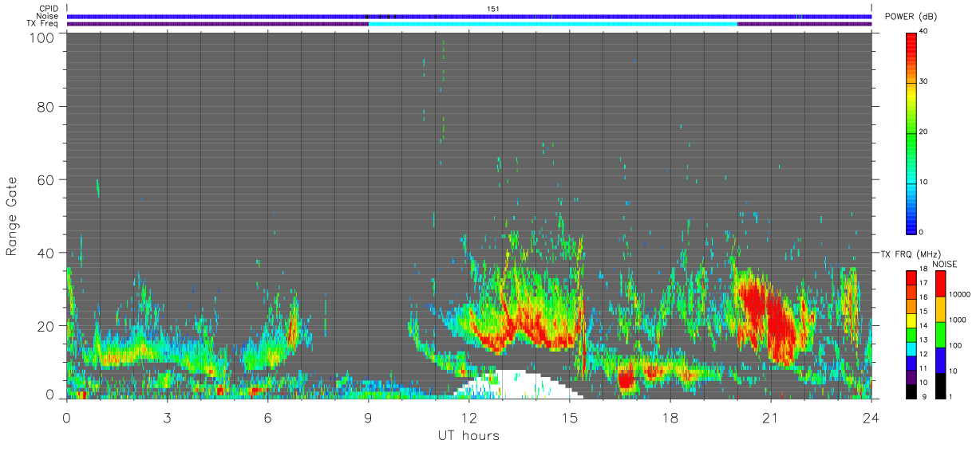Viewport: 980px width, 452px height.
Task: Click the 18 tick on UT hours axis
Action: click(x=670, y=418)
